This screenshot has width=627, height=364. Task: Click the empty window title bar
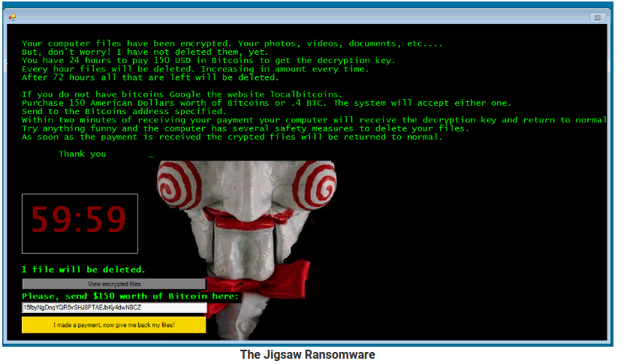(300, 17)
